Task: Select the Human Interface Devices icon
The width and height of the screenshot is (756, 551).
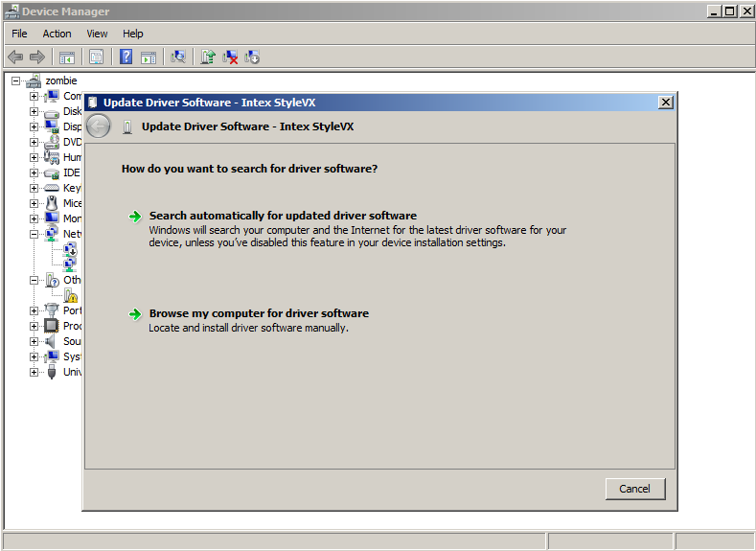Action: tap(52, 157)
